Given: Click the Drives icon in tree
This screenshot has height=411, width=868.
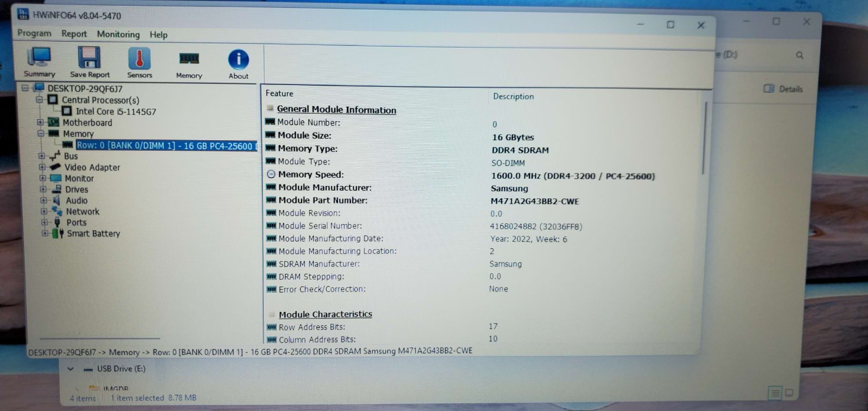Looking at the screenshot, I should 56,189.
